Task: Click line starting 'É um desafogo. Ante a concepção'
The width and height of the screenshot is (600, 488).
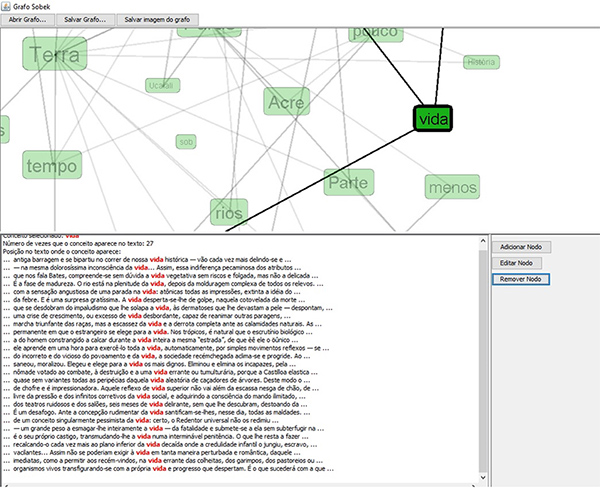Action: coord(157,412)
